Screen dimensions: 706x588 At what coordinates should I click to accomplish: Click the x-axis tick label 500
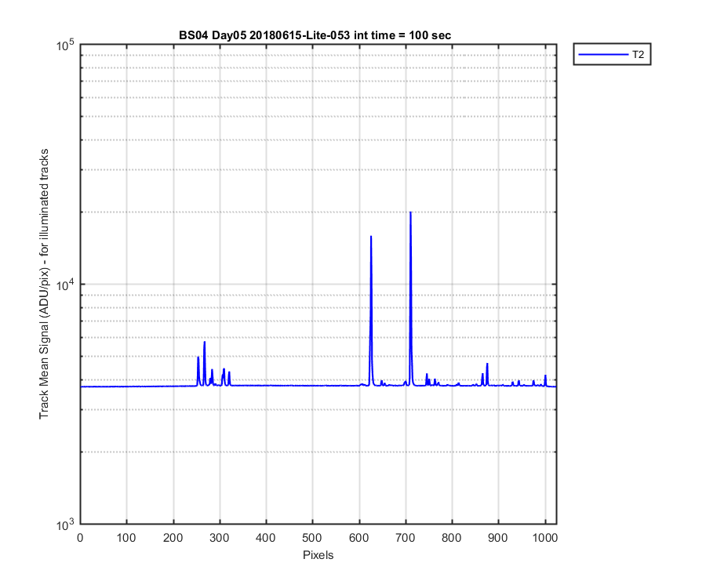point(312,538)
